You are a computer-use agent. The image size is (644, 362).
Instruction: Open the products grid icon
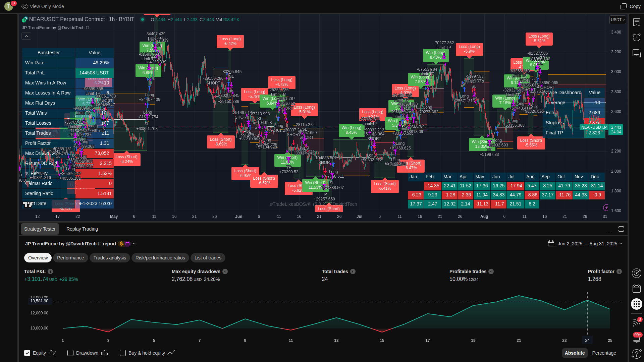636,304
